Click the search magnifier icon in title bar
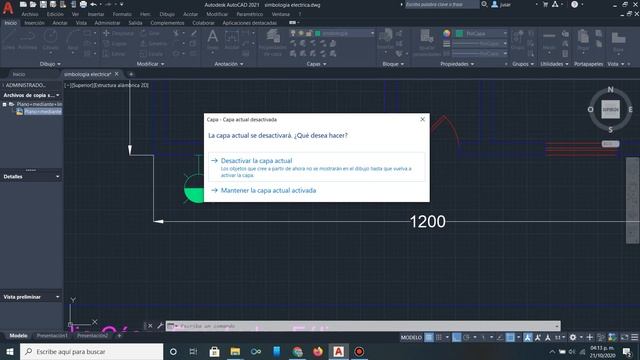Screen dimensions: 640x360 pos(484,4)
